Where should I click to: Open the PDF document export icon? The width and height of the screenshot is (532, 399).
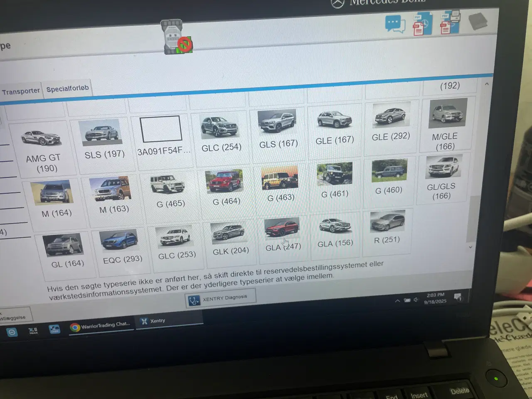(x=422, y=24)
